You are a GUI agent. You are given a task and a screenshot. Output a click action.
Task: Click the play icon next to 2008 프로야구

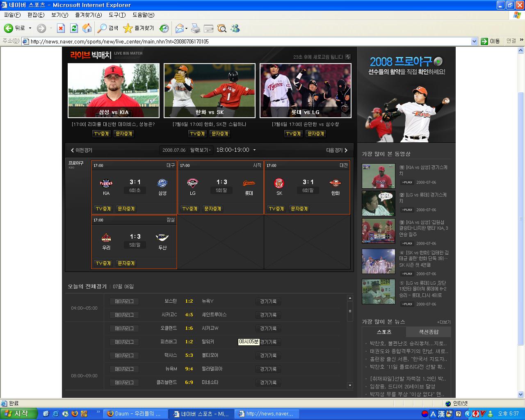(x=438, y=62)
